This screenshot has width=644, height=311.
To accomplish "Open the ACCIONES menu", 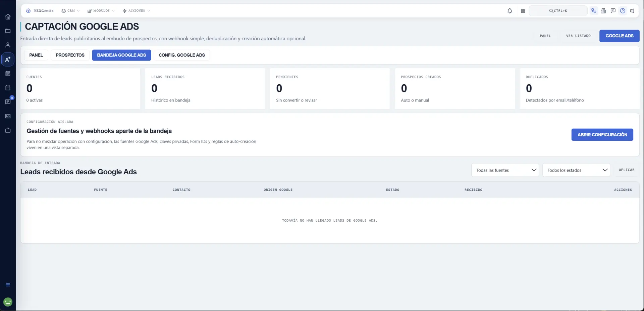I will 136,11.
